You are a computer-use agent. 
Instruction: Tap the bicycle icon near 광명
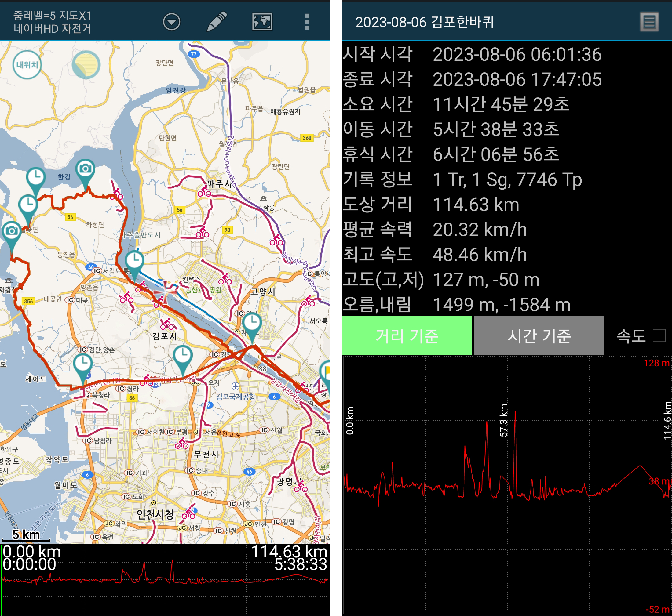pyautogui.click(x=301, y=487)
